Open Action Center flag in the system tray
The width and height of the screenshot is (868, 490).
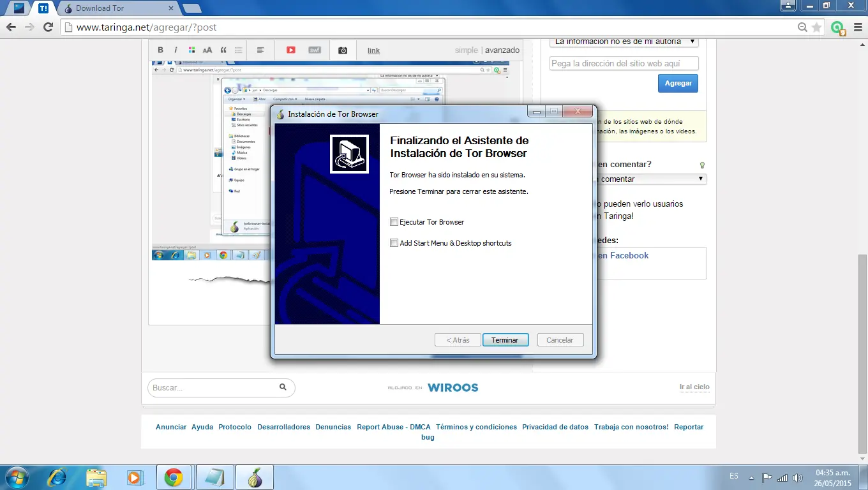point(767,477)
